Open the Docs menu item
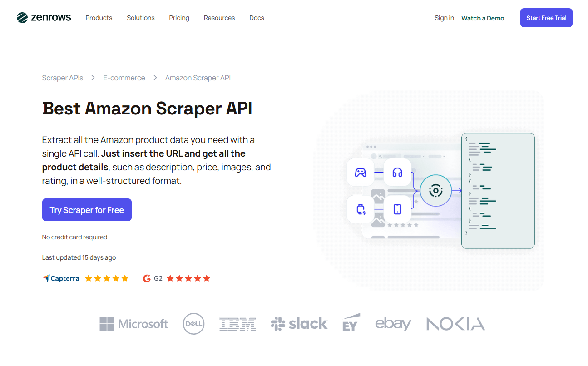Viewport: 588px width, 366px height. 257,18
